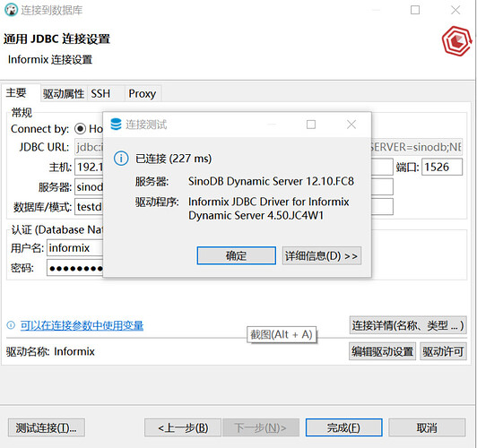Click the 密码 password field
The height and width of the screenshot is (448, 477).
click(x=74, y=268)
